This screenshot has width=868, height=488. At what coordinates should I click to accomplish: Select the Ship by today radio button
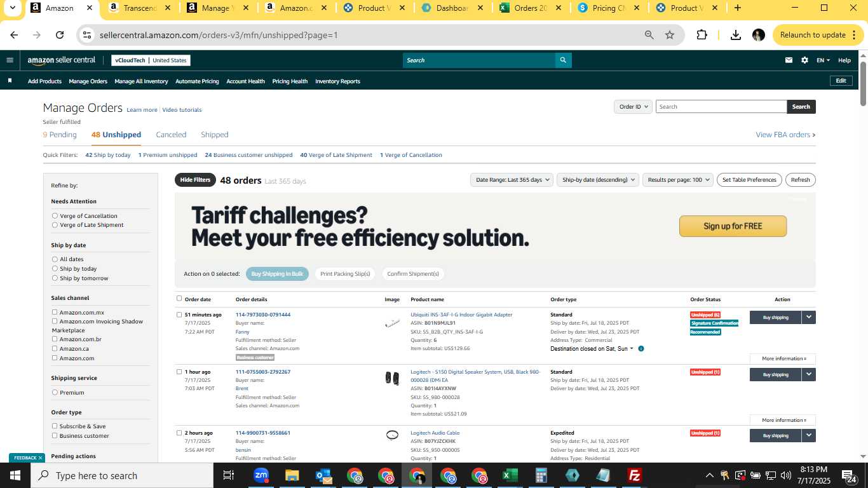55,269
